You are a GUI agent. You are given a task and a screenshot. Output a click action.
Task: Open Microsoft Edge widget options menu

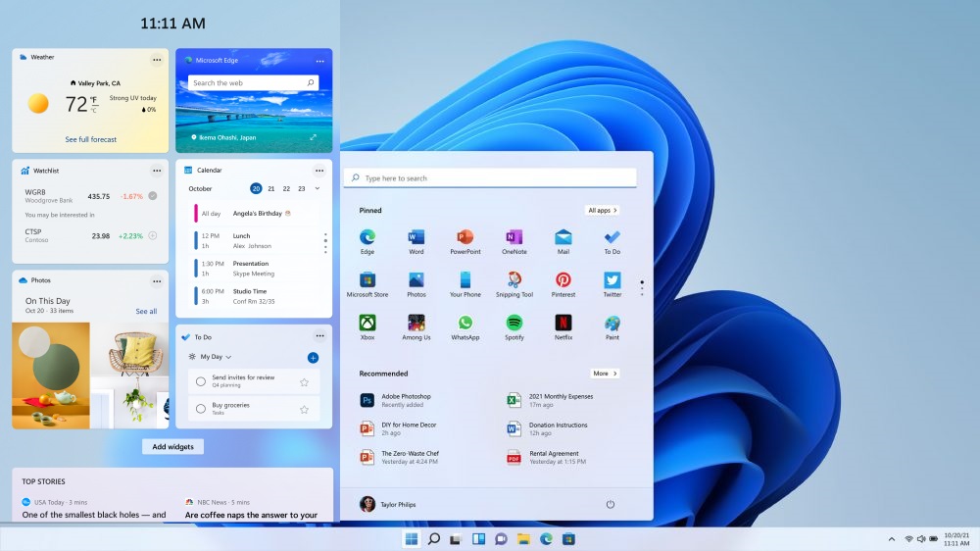tap(320, 62)
